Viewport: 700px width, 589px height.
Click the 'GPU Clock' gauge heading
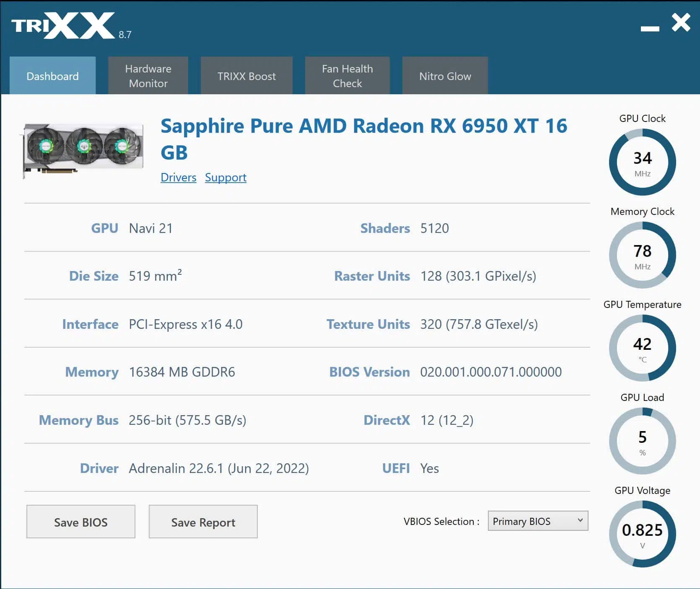642,119
